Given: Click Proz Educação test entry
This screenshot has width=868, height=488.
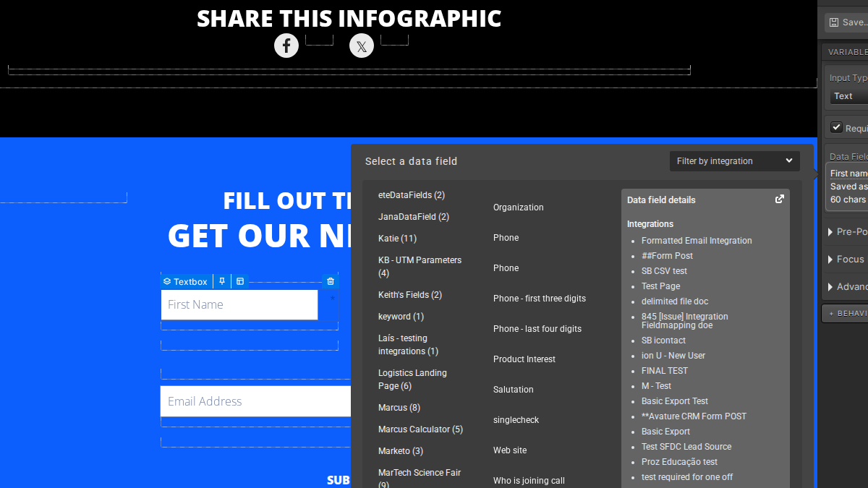Looking at the screenshot, I should [679, 462].
